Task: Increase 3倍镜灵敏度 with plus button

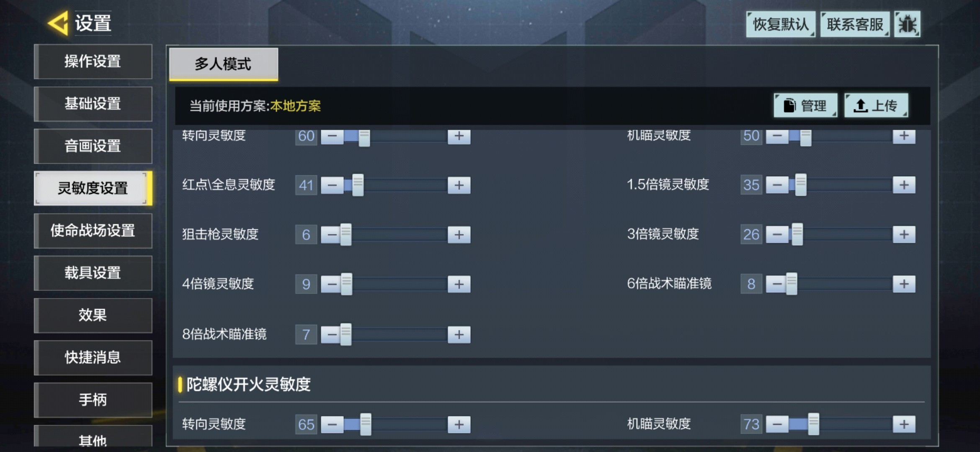Action: pyautogui.click(x=904, y=234)
